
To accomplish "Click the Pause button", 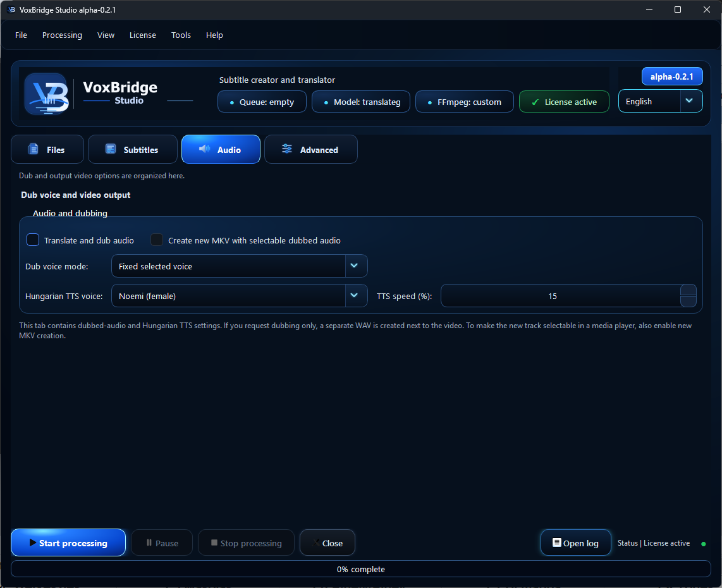I will point(162,542).
